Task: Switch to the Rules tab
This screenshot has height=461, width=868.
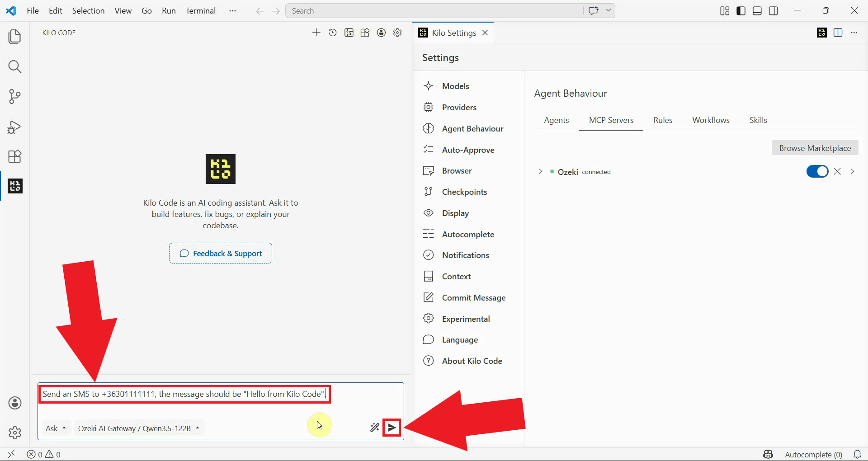Action: (663, 120)
